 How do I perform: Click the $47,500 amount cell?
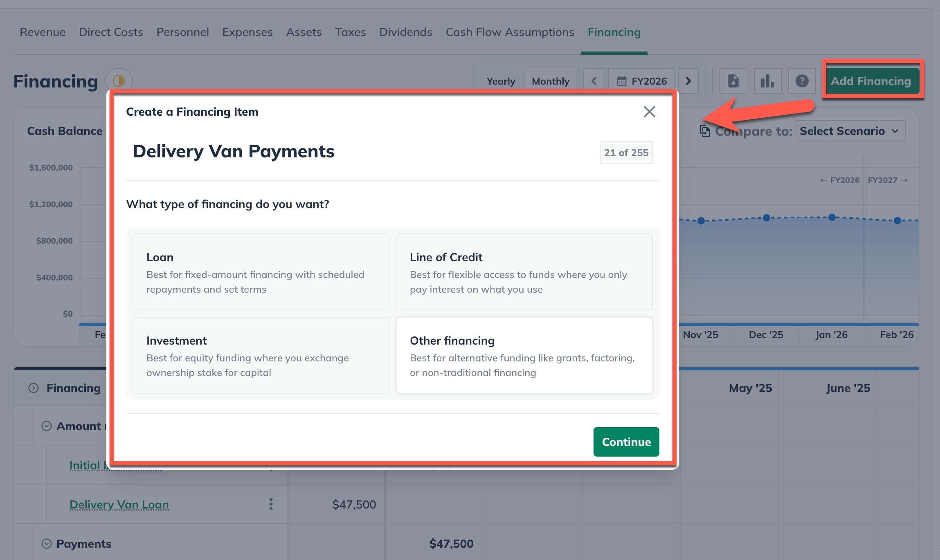354,504
